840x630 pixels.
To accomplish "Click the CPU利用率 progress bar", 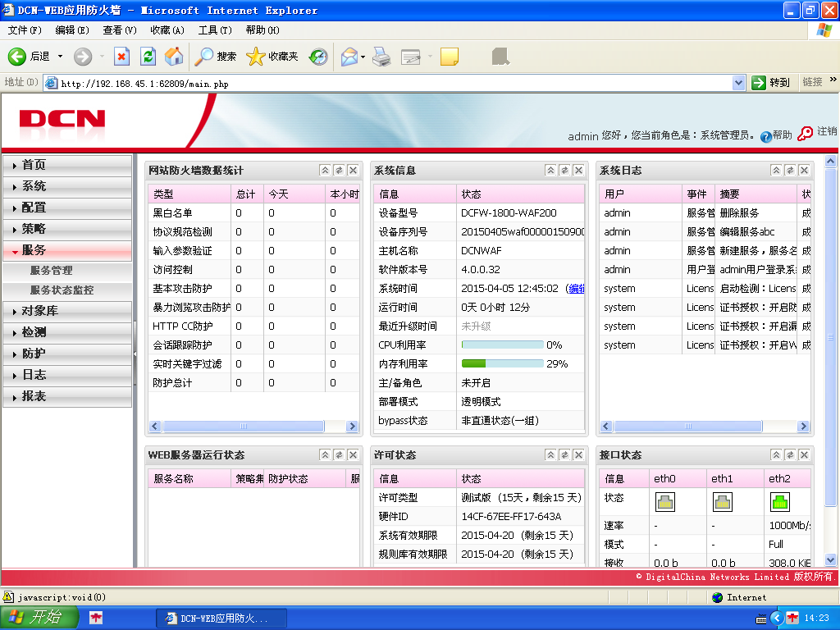I will pos(503,345).
